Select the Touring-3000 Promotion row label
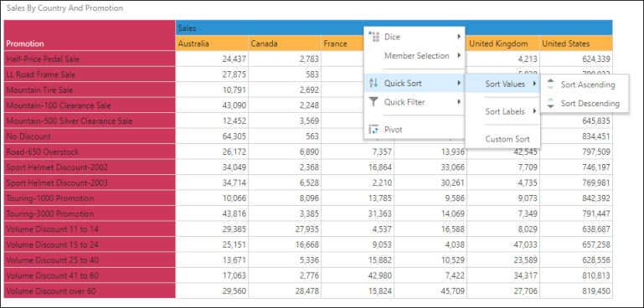This screenshot has width=644, height=308. [x=50, y=213]
